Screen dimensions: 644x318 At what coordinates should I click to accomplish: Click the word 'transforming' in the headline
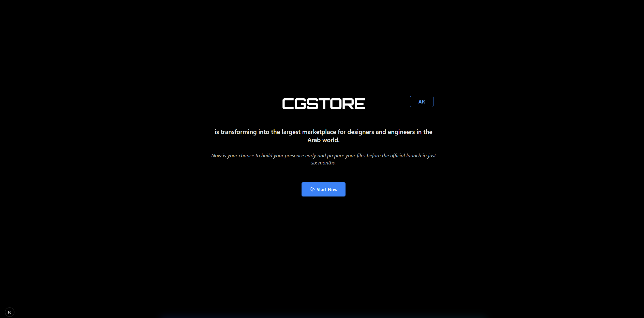click(x=238, y=132)
